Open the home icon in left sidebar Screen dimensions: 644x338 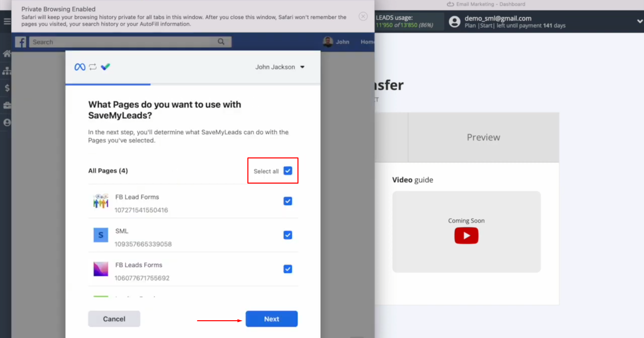(x=7, y=54)
